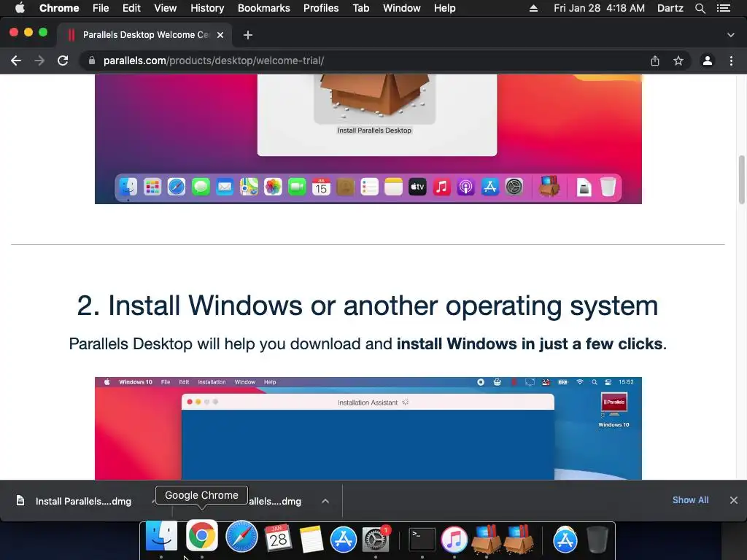
Task: Open the File menu
Action: [x=101, y=8]
